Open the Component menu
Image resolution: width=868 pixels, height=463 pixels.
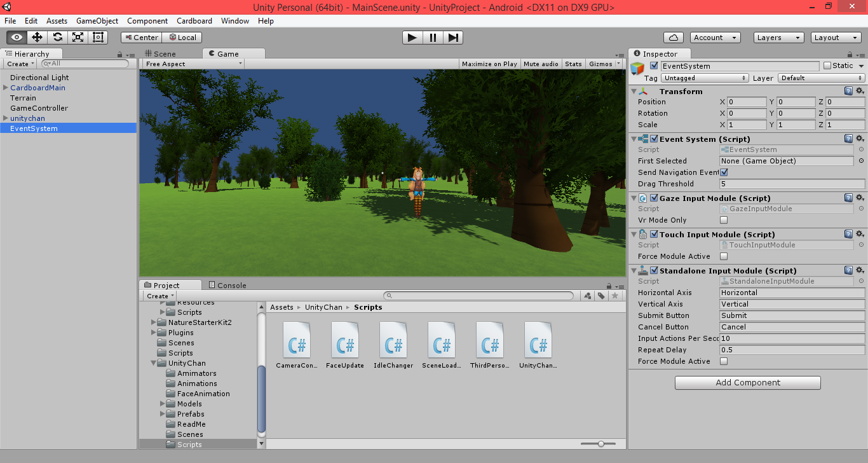pyautogui.click(x=147, y=21)
